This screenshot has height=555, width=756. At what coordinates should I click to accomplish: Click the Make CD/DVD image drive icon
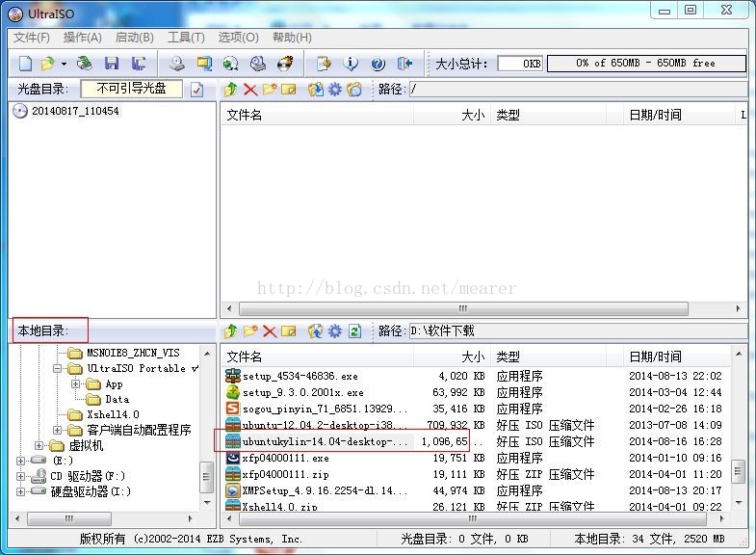(x=177, y=64)
